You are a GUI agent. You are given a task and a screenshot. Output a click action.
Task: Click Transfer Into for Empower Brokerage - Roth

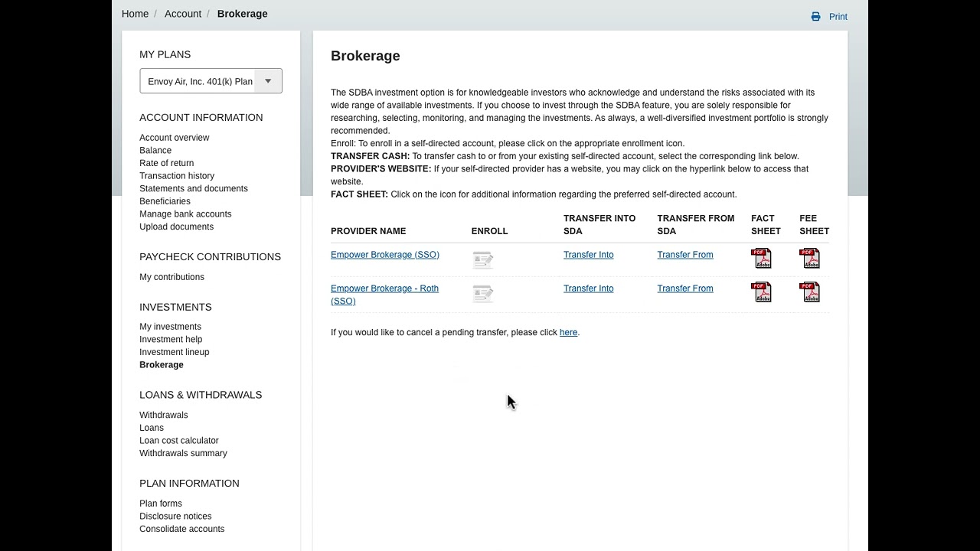coord(588,289)
